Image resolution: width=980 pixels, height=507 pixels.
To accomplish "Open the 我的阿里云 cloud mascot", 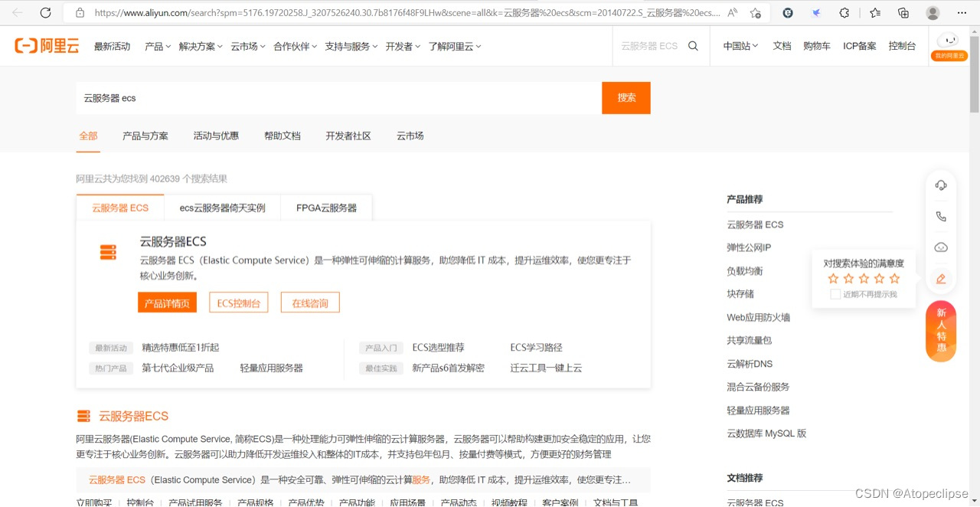I will 949,46.
